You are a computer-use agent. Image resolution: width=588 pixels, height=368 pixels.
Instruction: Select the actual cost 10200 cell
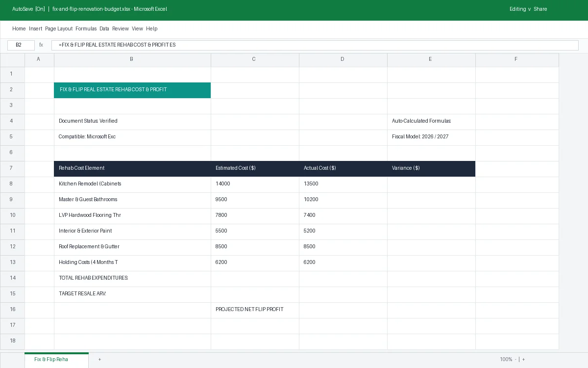pyautogui.click(x=343, y=200)
